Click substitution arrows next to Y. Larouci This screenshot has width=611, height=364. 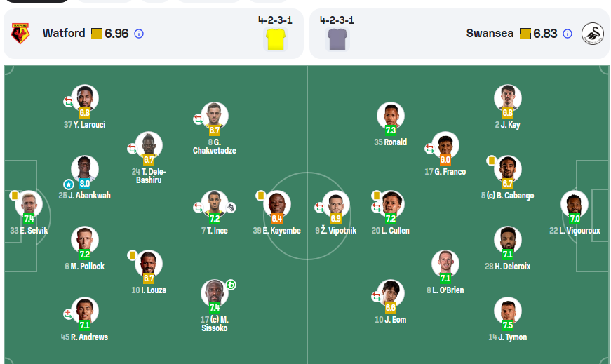68,102
